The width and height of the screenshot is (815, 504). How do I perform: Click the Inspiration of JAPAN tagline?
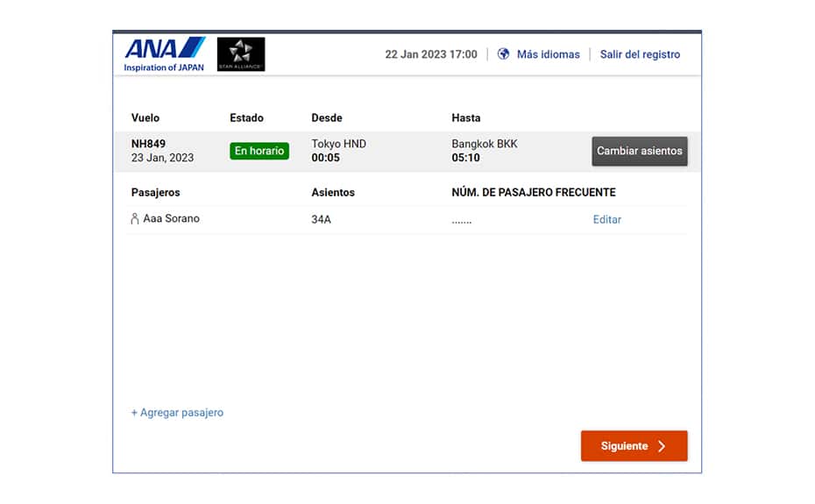pos(164,67)
